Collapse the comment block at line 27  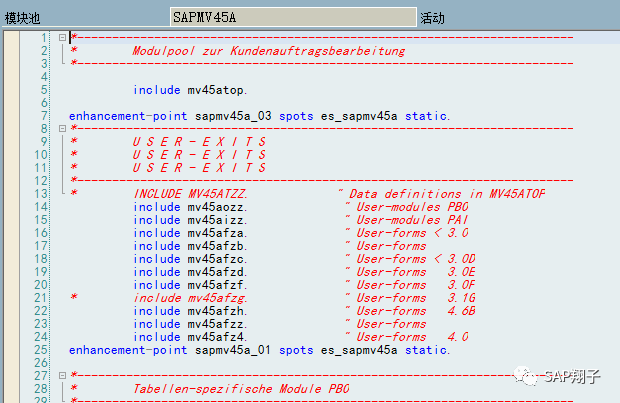tap(62, 375)
